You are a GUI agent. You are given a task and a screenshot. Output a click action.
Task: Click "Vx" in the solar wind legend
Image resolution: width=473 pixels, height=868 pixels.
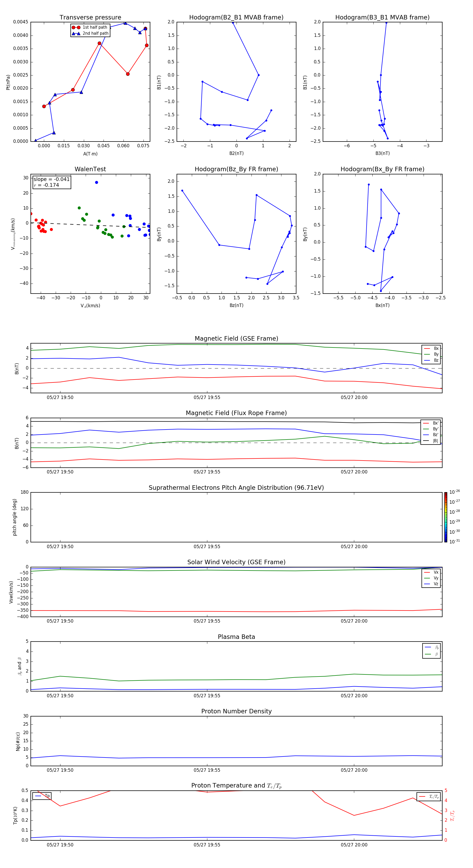pos(436,572)
